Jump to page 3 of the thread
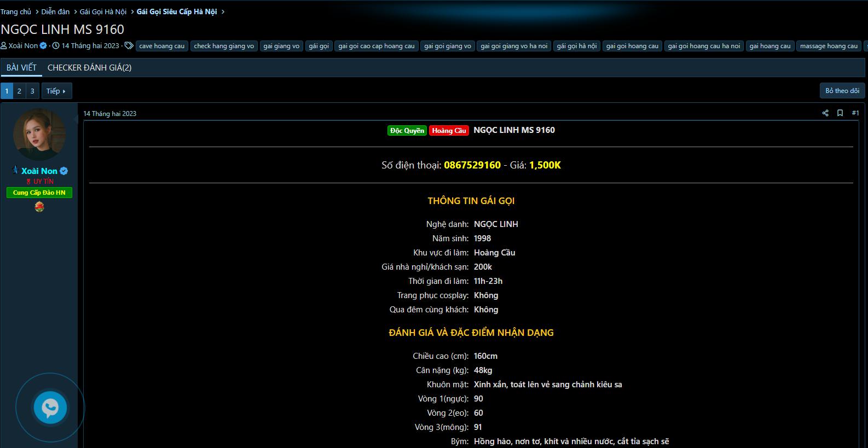The width and height of the screenshot is (868, 448). (x=32, y=91)
